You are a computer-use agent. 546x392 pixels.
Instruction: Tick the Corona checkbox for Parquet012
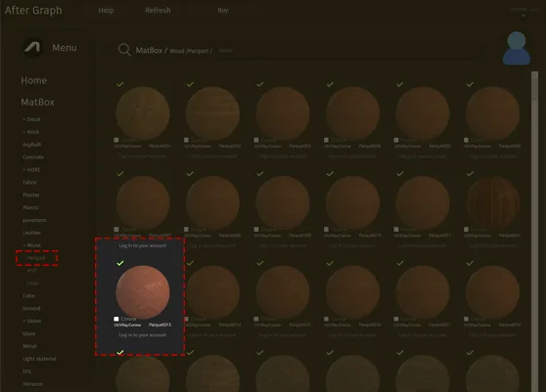point(467,229)
